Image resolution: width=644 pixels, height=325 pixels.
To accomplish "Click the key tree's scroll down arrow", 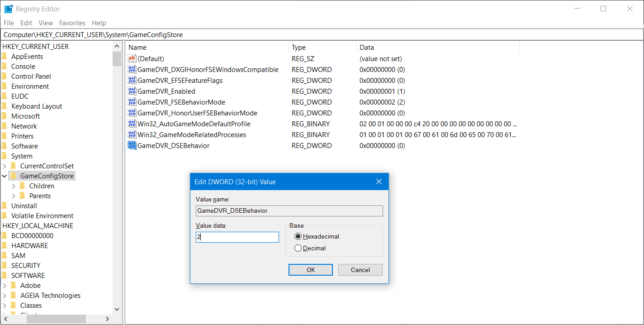I will click(117, 310).
